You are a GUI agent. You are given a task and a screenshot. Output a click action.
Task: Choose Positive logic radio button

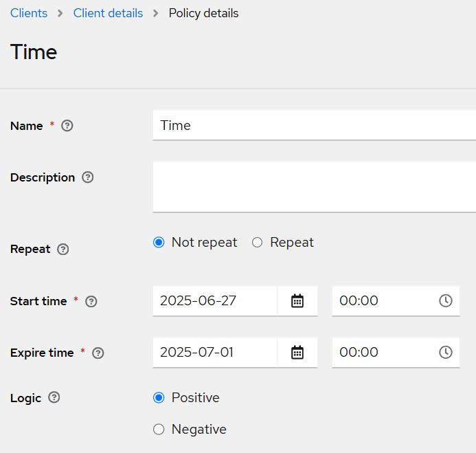(159, 398)
